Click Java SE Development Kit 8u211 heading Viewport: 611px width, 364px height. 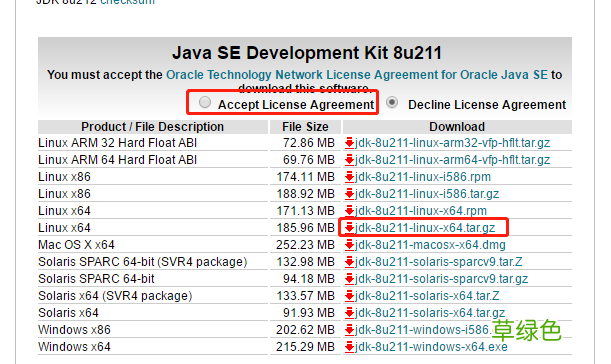click(x=307, y=53)
